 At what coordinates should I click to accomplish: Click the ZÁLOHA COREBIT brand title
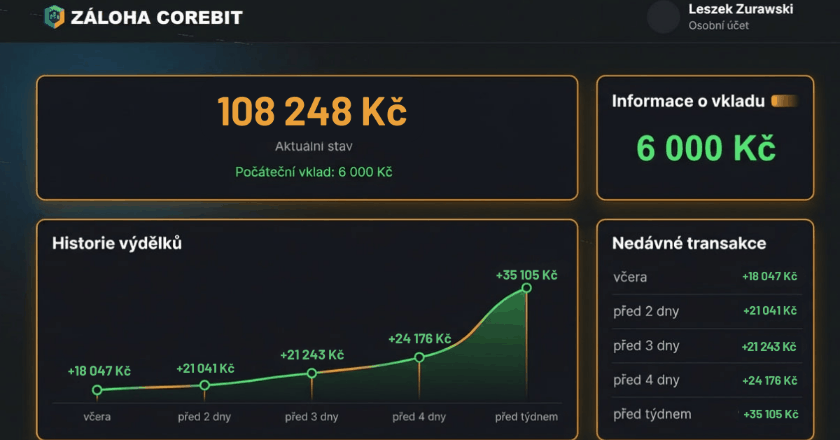point(156,18)
